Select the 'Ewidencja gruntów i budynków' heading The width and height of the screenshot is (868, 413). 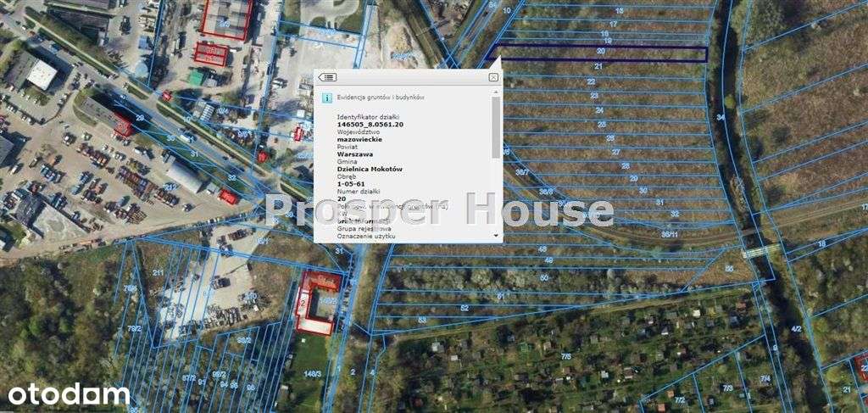coord(381,97)
